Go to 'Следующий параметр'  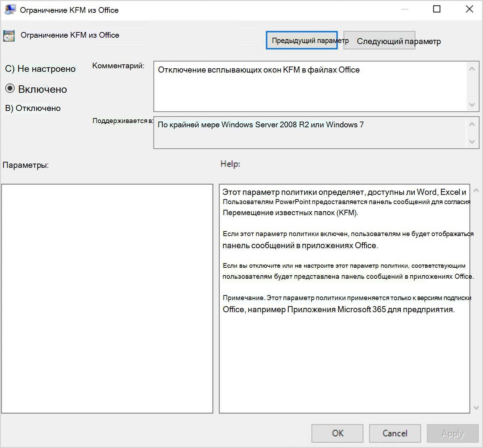[x=379, y=41]
